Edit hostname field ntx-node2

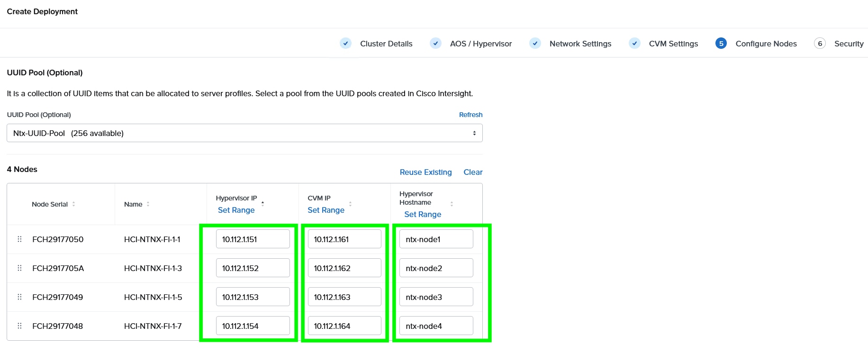(436, 268)
